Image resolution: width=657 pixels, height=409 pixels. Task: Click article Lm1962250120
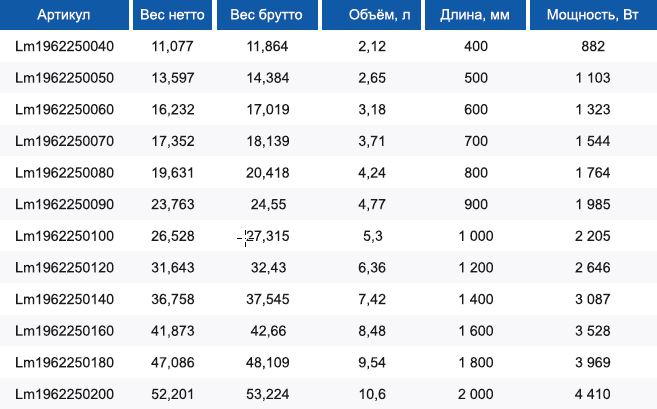(x=65, y=267)
